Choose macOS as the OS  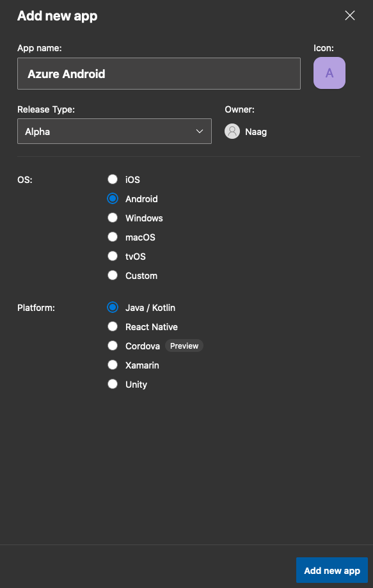(x=113, y=237)
